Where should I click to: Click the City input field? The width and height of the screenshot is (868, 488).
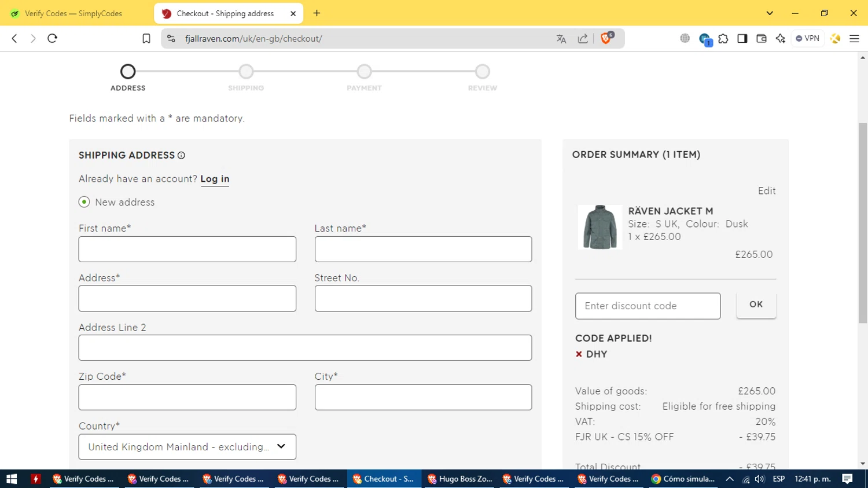(x=423, y=397)
